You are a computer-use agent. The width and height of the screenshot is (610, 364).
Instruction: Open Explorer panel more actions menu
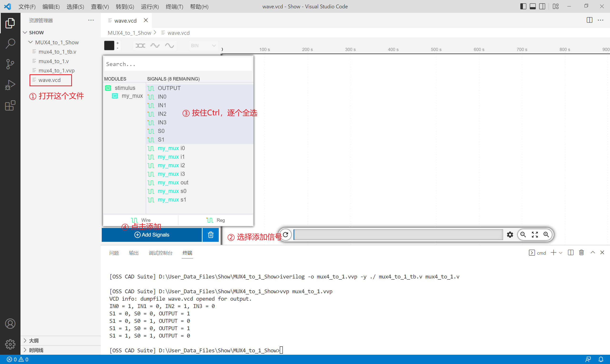(91, 20)
